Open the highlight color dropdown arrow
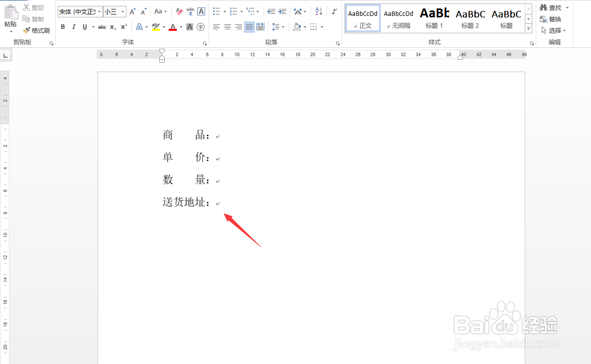Screen dimensions: 591x364 point(164,27)
